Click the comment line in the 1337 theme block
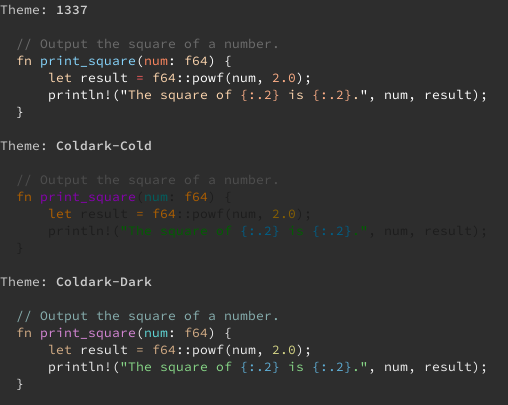The height and width of the screenshot is (405, 508). (147, 44)
